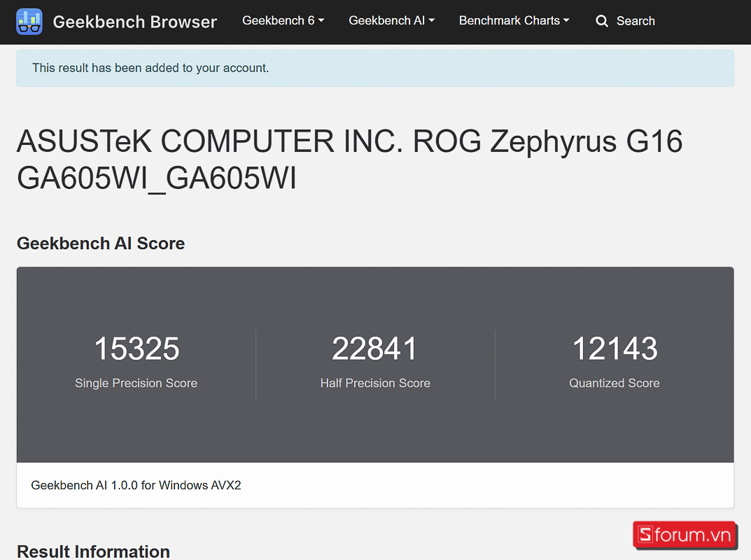Select the 22841 half precision score value
Screen dimensions: 751x560
(374, 349)
